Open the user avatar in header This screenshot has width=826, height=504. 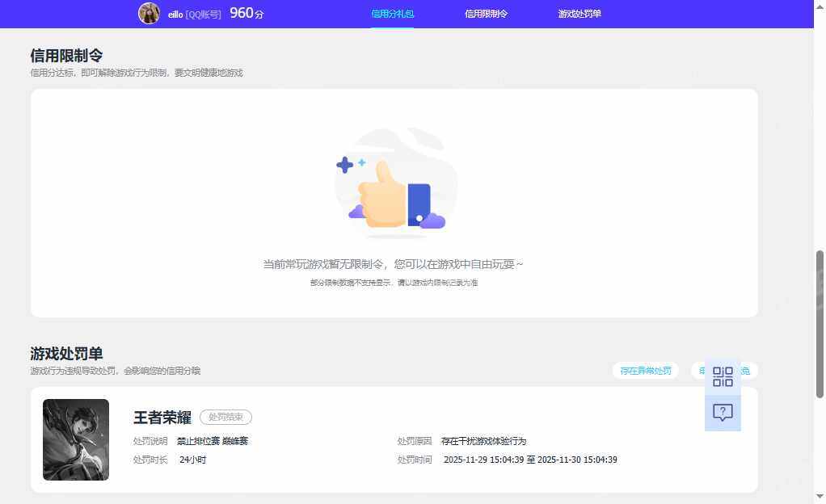149,13
